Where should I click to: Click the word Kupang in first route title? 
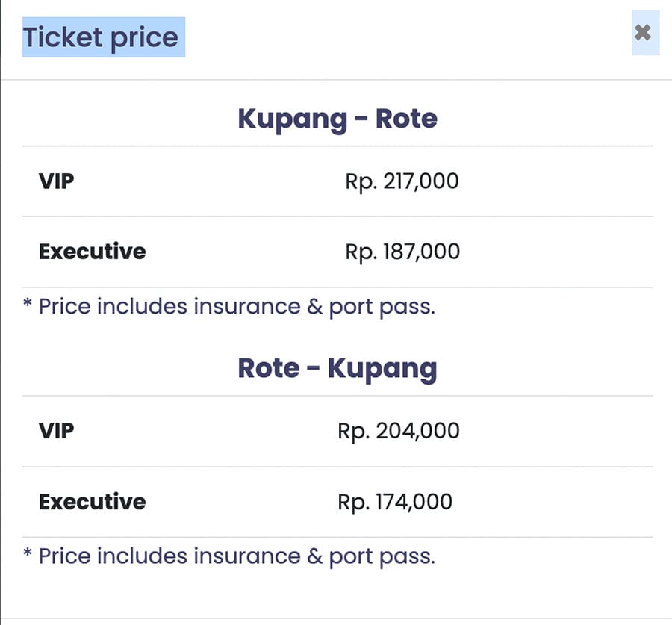coord(292,119)
